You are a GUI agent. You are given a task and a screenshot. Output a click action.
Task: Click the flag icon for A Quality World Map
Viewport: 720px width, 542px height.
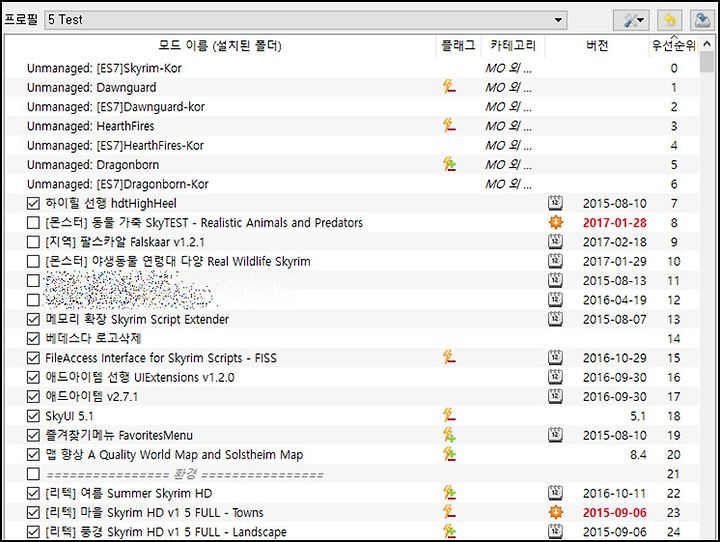(450, 454)
